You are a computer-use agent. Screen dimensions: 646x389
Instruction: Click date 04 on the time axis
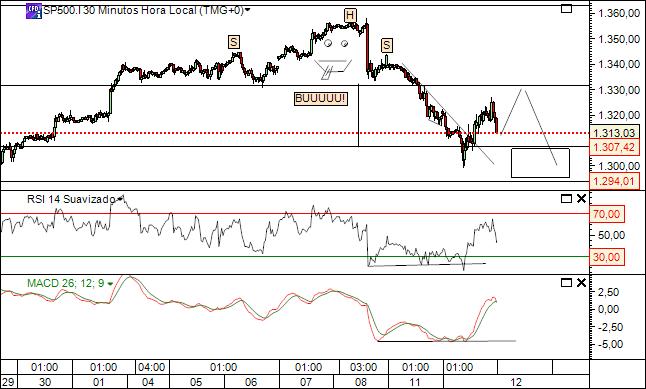click(147, 382)
